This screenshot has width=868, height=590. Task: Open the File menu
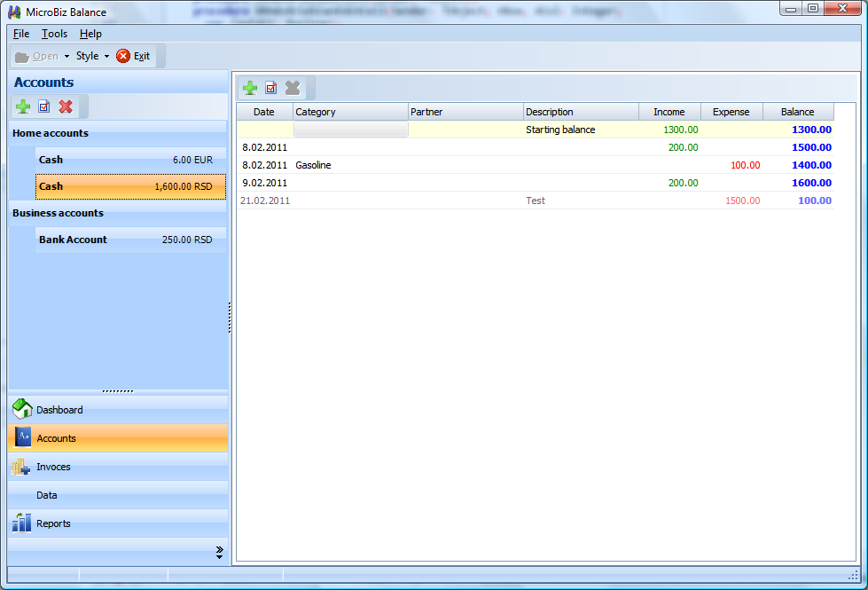pos(21,34)
